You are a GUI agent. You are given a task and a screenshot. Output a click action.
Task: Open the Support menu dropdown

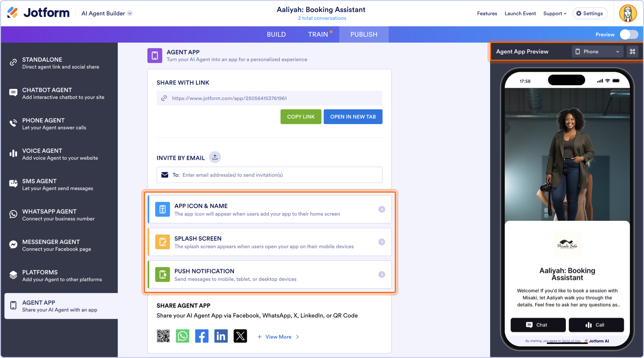(x=555, y=13)
